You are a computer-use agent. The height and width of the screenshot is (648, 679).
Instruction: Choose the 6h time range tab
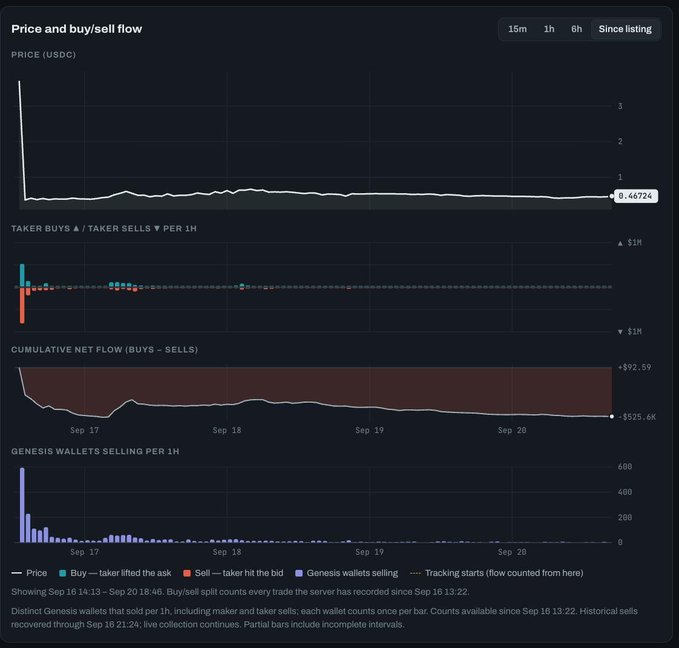point(576,29)
